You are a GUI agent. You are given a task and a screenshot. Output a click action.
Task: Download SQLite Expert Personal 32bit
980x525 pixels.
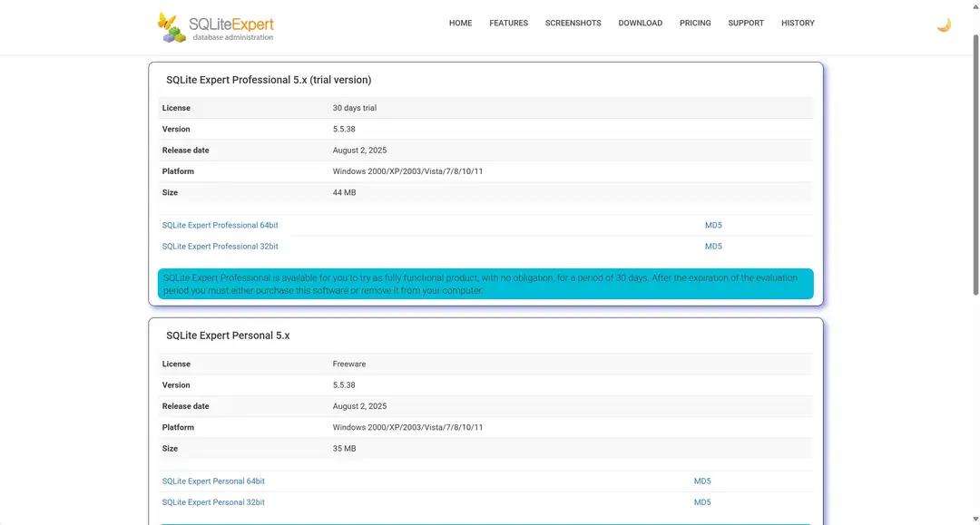pyautogui.click(x=213, y=502)
